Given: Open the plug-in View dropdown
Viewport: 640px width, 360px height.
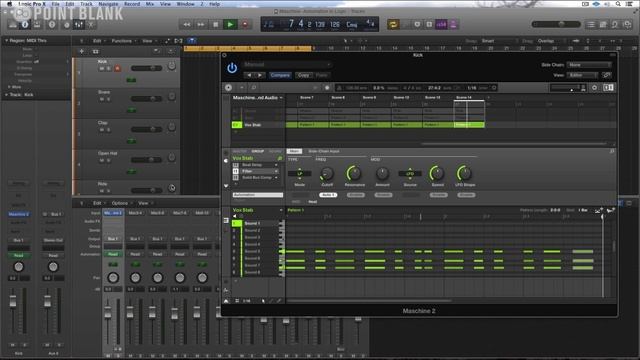Looking at the screenshot, I should pos(582,75).
